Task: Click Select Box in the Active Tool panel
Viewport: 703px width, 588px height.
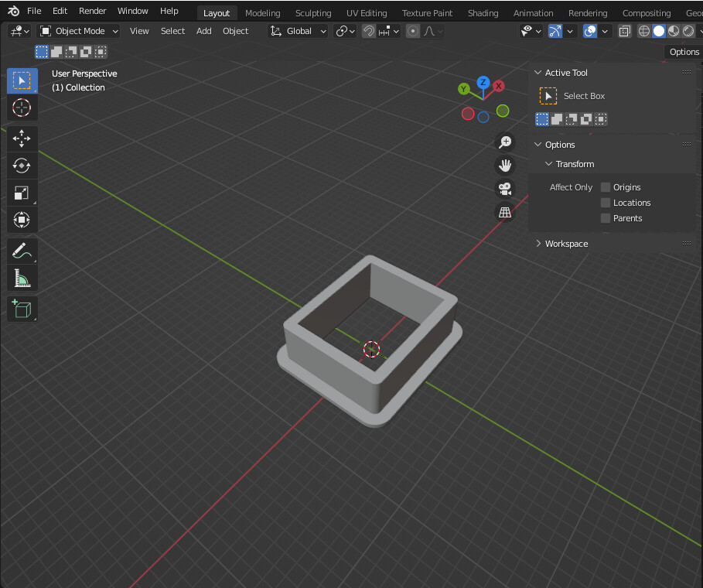Action: pyautogui.click(x=584, y=96)
